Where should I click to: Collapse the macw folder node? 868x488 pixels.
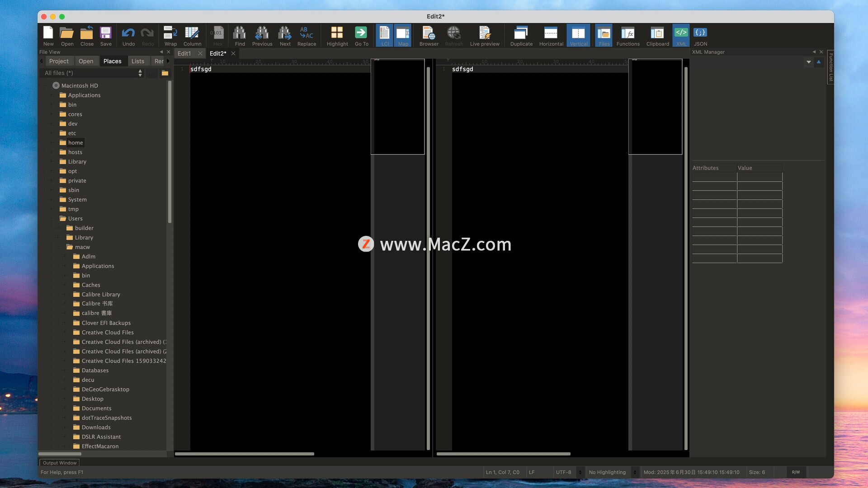point(58,247)
